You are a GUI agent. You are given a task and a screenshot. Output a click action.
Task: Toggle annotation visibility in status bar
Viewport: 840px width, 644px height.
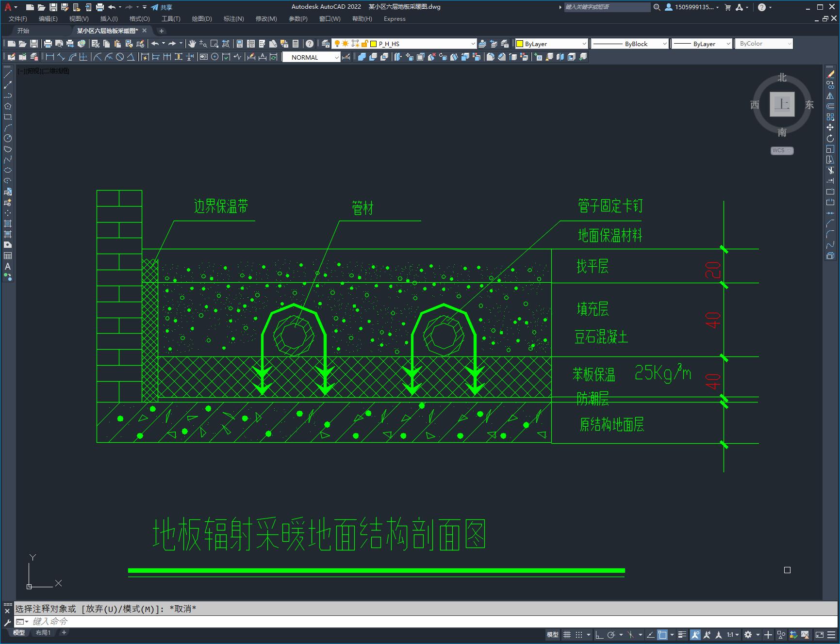(x=695, y=634)
